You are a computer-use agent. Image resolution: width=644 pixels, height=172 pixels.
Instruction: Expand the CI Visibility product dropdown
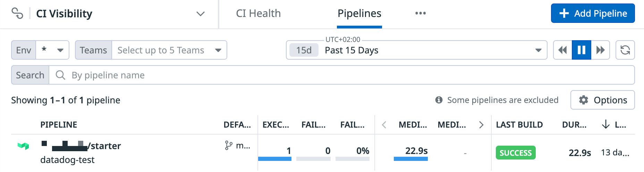200,14
